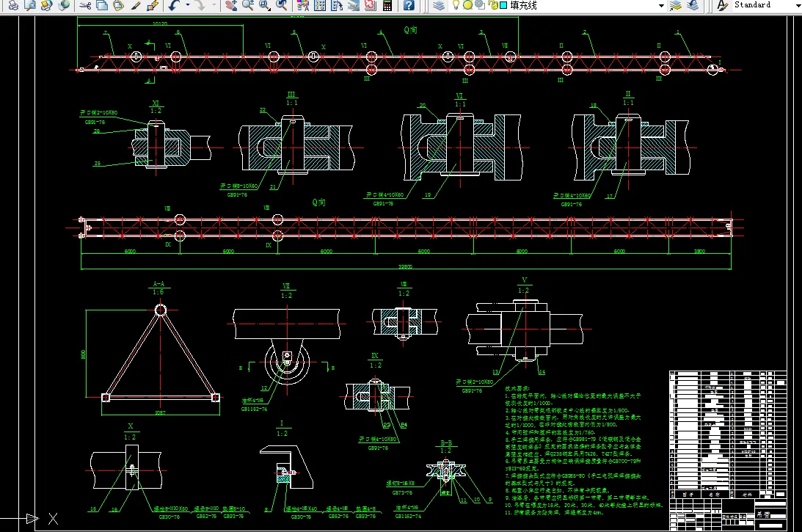Select the A-A section view label

click(x=158, y=284)
